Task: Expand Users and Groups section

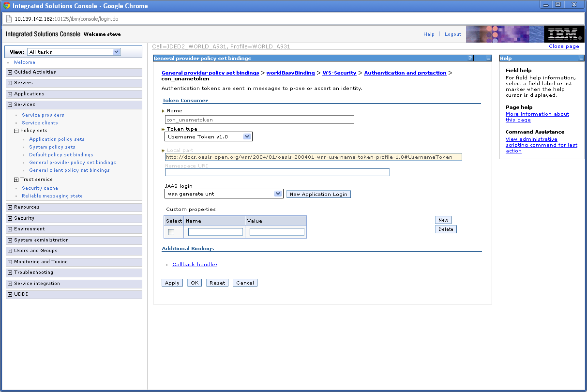Action: (x=10, y=251)
